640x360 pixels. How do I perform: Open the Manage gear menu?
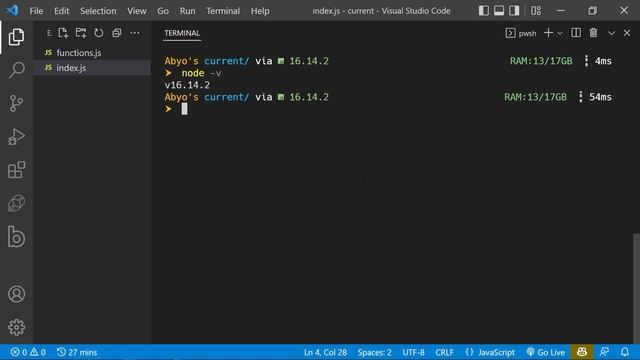[x=16, y=327]
